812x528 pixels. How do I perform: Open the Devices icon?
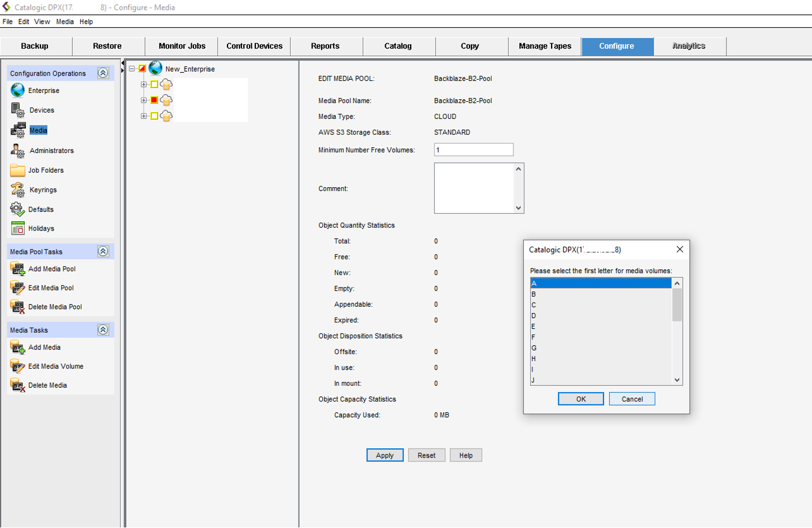tap(18, 110)
